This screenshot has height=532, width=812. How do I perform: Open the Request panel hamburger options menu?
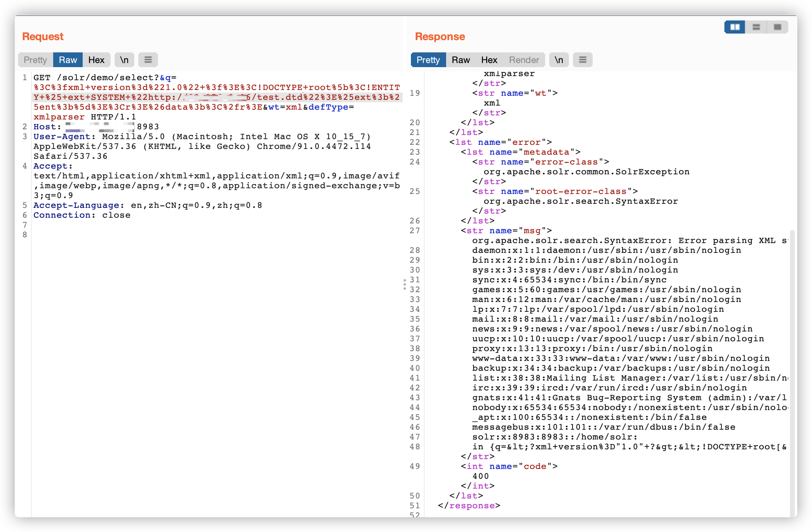(x=148, y=60)
